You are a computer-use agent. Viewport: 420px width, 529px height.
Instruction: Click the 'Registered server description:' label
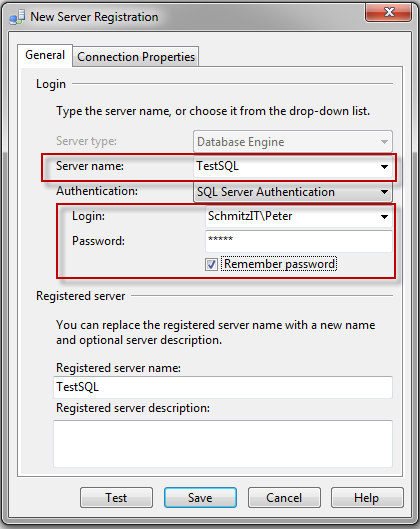click(x=133, y=408)
